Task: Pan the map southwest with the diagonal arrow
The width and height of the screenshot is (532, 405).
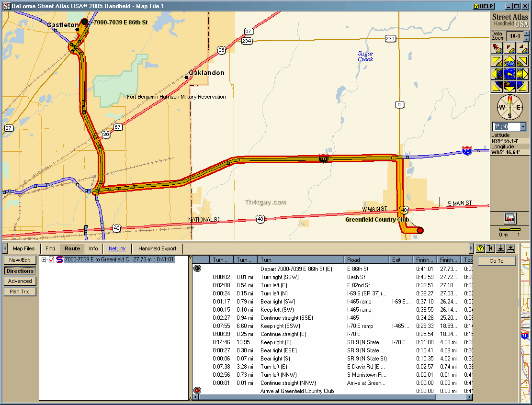Action: [497, 86]
